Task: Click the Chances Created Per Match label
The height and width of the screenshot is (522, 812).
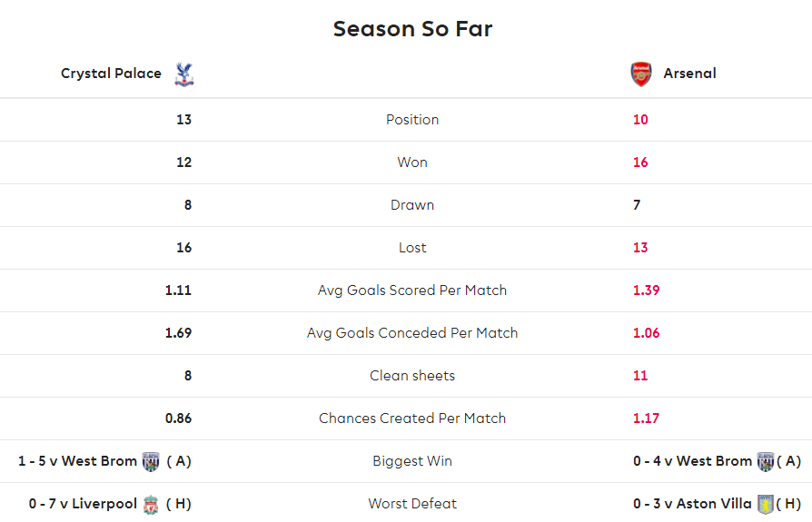Action: tap(412, 418)
